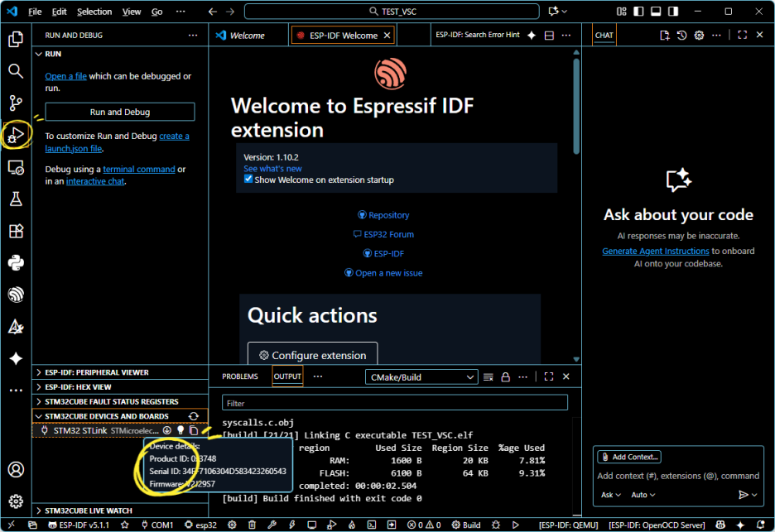
Task: Click the TEST_VSC command center search box
Action: click(x=392, y=12)
